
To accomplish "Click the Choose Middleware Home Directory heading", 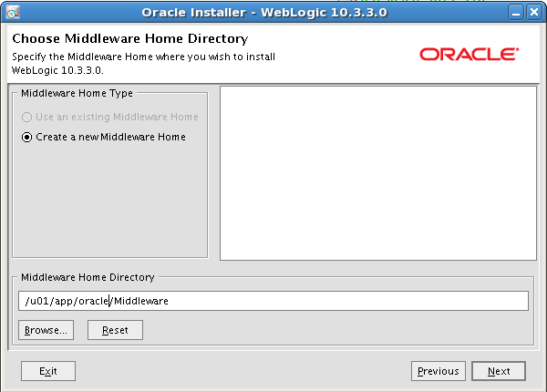I will [x=130, y=38].
